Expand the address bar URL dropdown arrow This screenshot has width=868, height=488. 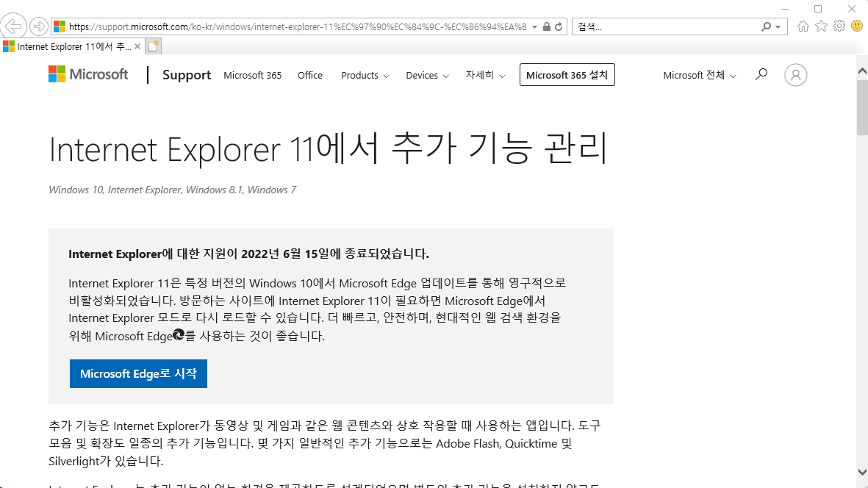pyautogui.click(x=535, y=26)
